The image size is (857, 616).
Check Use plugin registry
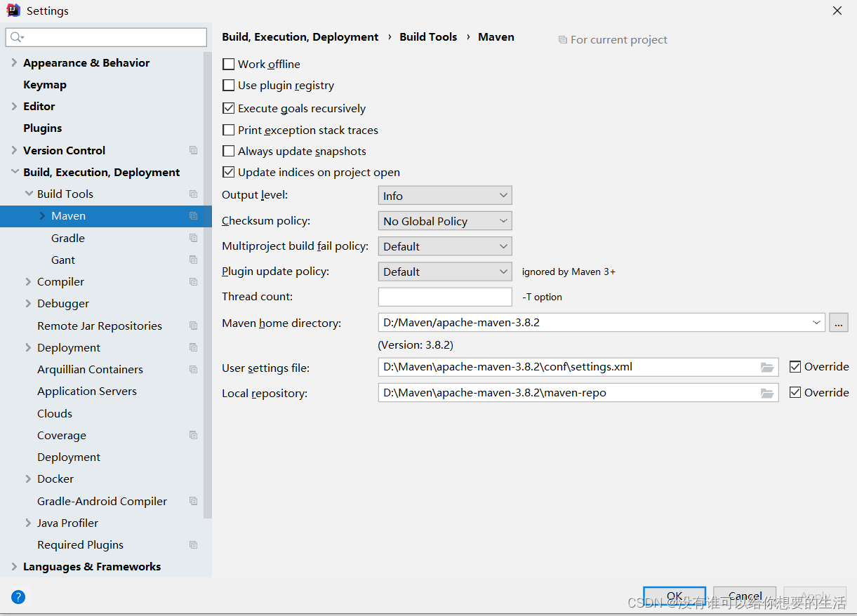click(228, 86)
